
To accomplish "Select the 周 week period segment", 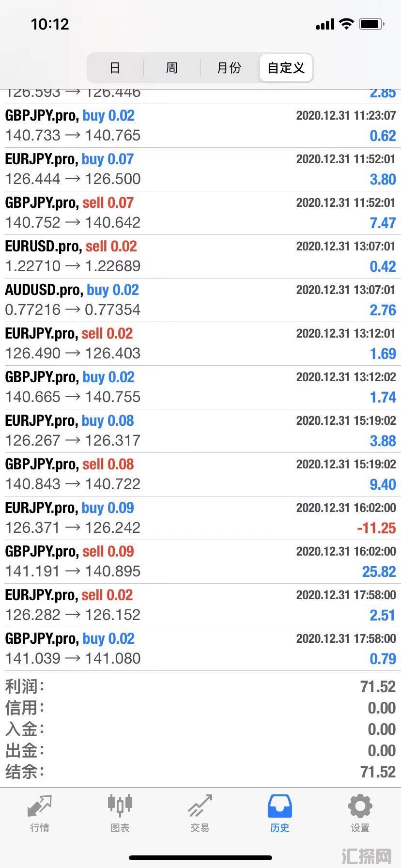I will 172,68.
